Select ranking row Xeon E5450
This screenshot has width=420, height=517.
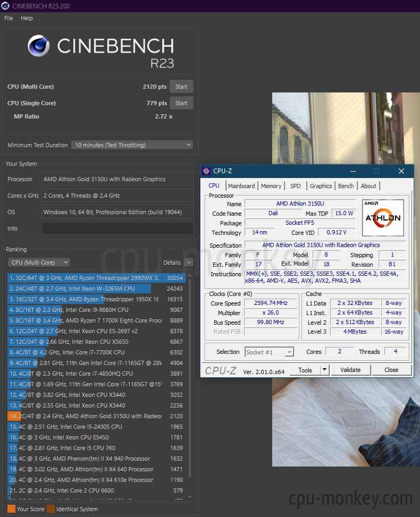click(96, 437)
